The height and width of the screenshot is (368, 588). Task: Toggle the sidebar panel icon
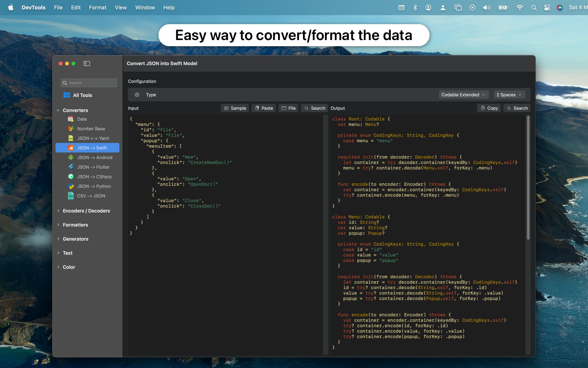pos(87,63)
